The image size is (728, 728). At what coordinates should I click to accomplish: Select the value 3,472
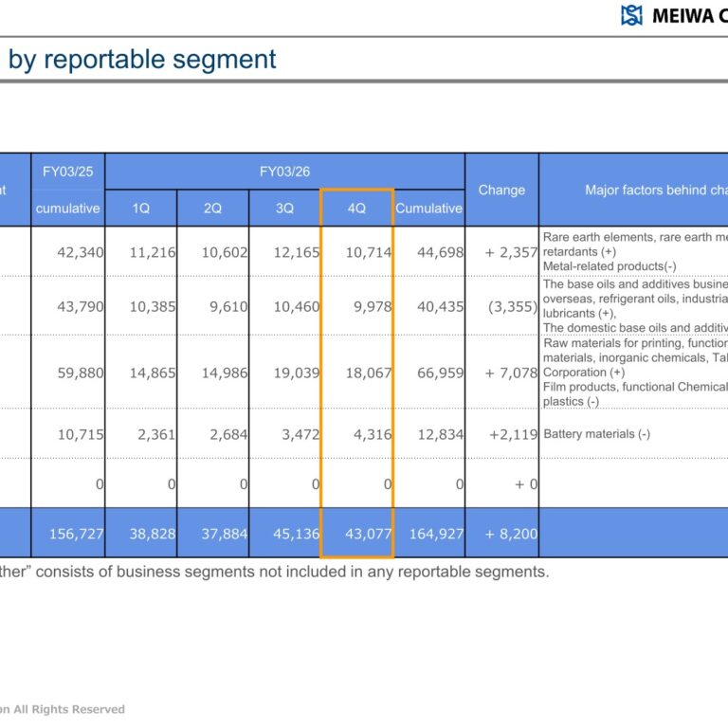tap(300, 434)
